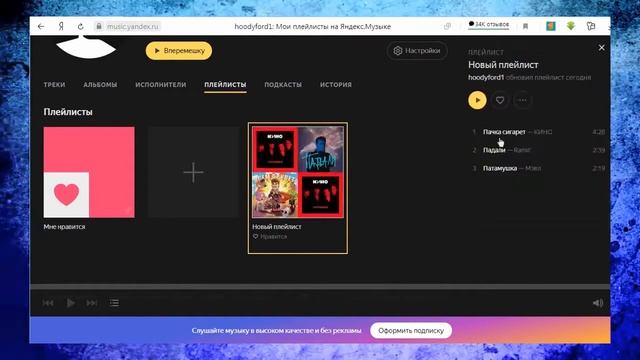The height and width of the screenshot is (360, 640).
Task: Open downloads with the green arrow icon
Action: point(571,26)
